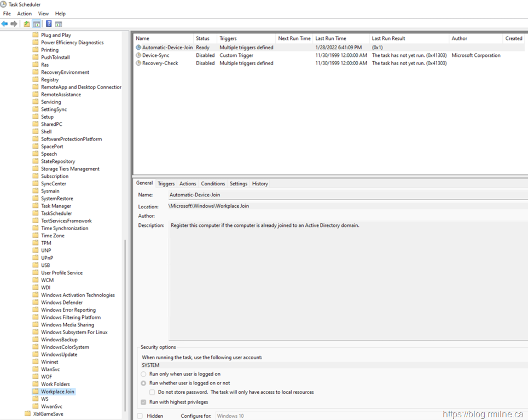The width and height of the screenshot is (528, 420).
Task: Sort tasks by Last Run Time column
Action: click(330, 38)
